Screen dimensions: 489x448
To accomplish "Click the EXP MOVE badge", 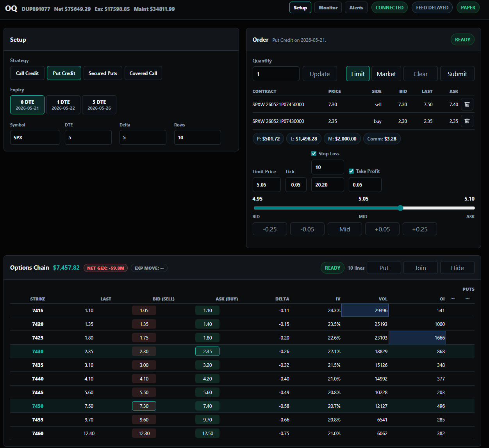I will pos(149,268).
